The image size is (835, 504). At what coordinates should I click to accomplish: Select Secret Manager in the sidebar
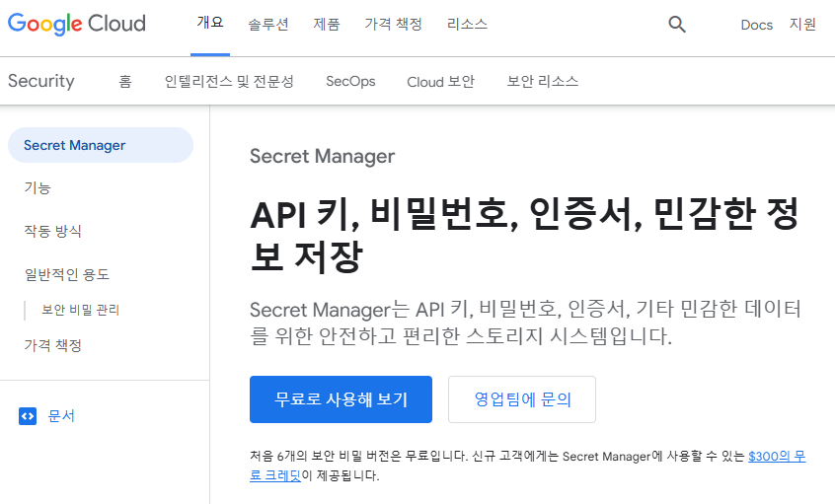(101, 145)
